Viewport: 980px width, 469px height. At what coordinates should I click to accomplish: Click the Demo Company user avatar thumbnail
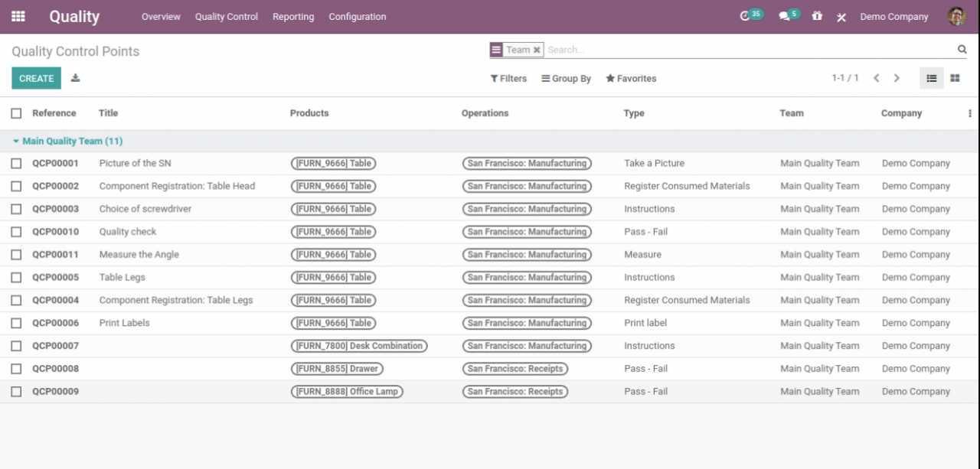click(956, 16)
